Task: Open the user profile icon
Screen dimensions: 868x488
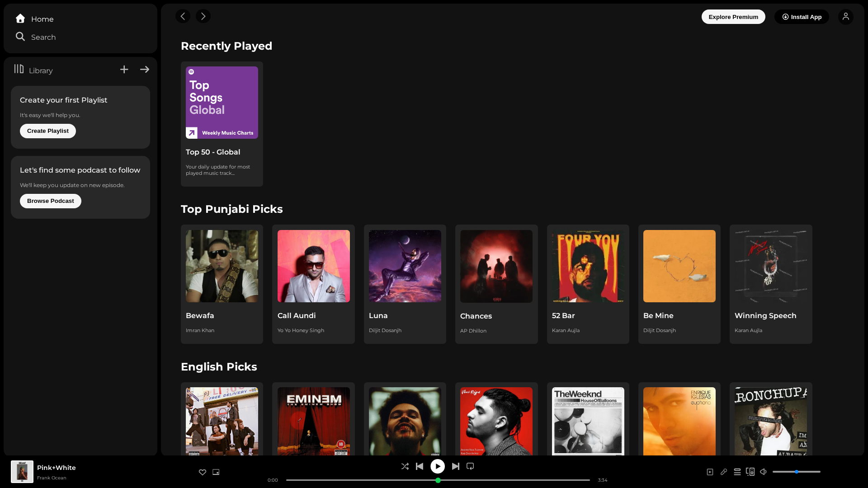Action: click(x=846, y=17)
